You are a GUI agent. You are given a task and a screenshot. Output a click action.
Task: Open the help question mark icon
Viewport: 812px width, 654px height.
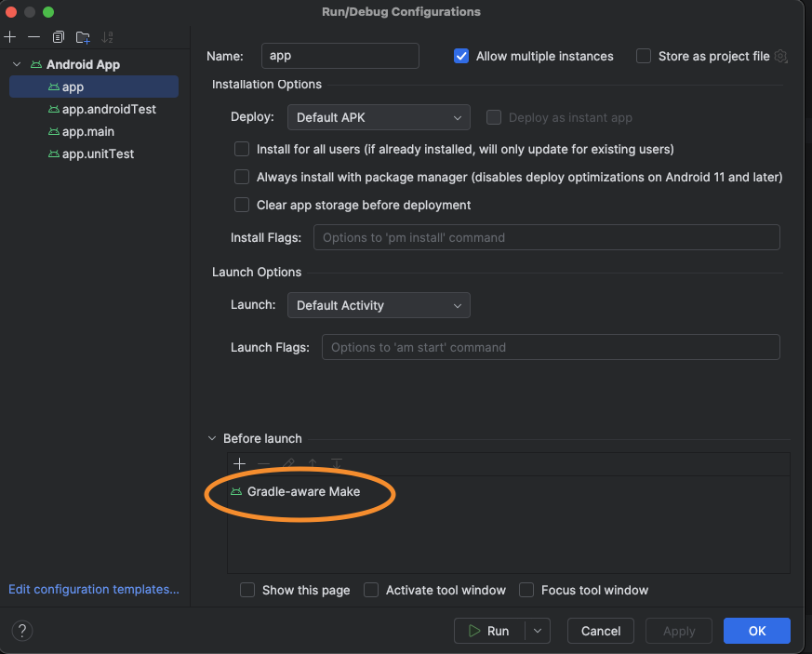tap(22, 631)
